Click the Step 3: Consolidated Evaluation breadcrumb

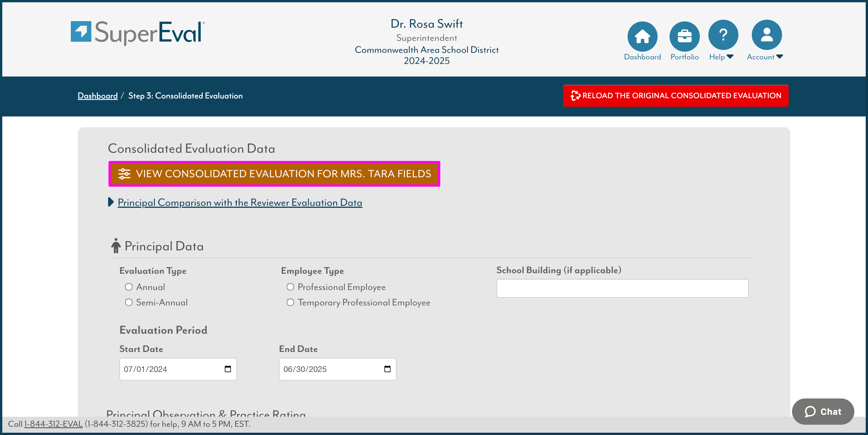click(x=185, y=96)
